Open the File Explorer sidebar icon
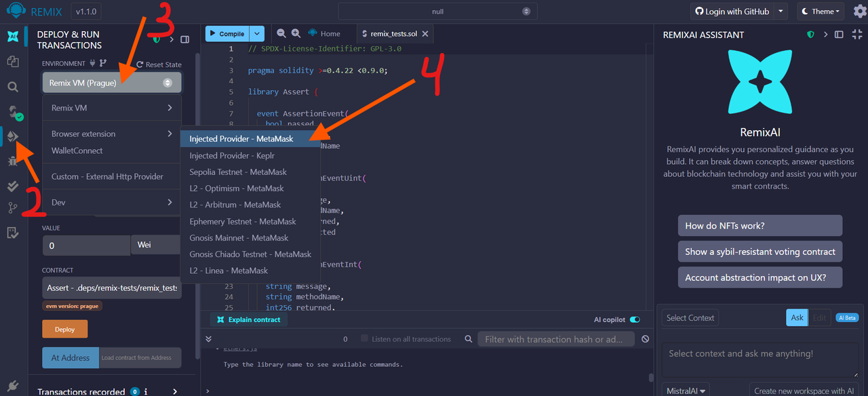This screenshot has width=868, height=396. pyautogui.click(x=12, y=62)
